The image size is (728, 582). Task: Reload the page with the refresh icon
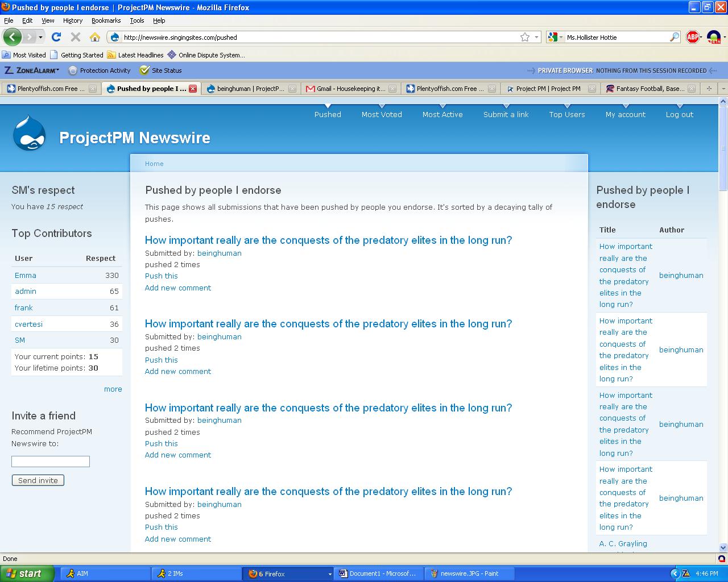click(56, 37)
